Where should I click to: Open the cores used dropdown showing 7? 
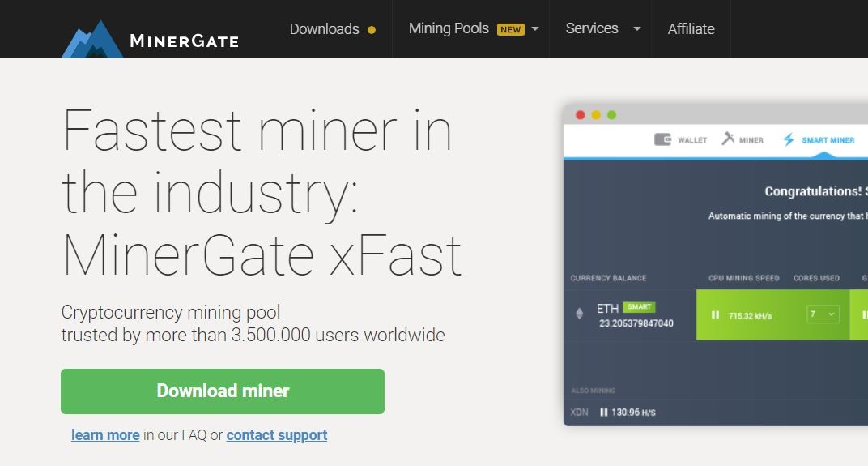[823, 314]
